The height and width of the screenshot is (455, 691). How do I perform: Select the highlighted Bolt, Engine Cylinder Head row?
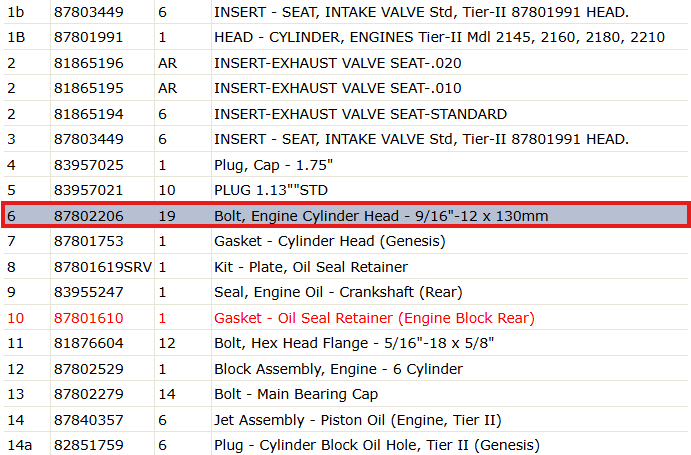pos(346,216)
